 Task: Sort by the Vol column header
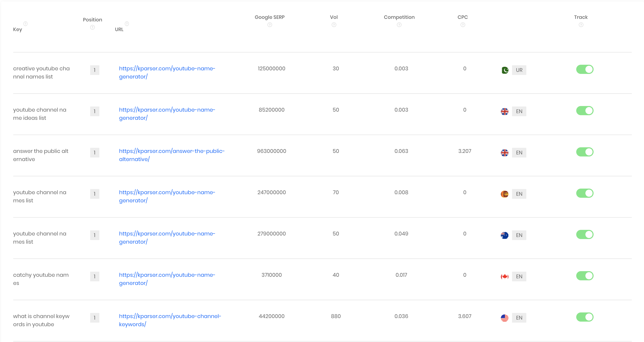334,17
